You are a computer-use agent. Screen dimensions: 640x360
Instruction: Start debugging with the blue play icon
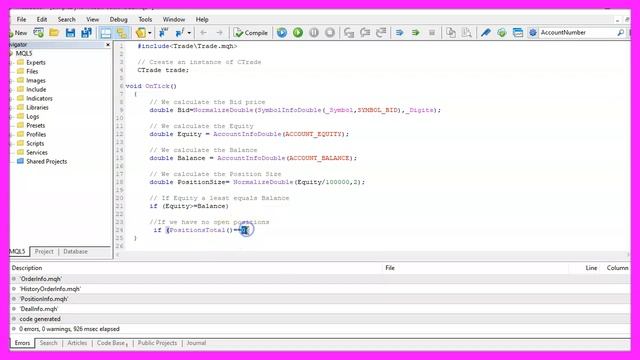pos(282,33)
